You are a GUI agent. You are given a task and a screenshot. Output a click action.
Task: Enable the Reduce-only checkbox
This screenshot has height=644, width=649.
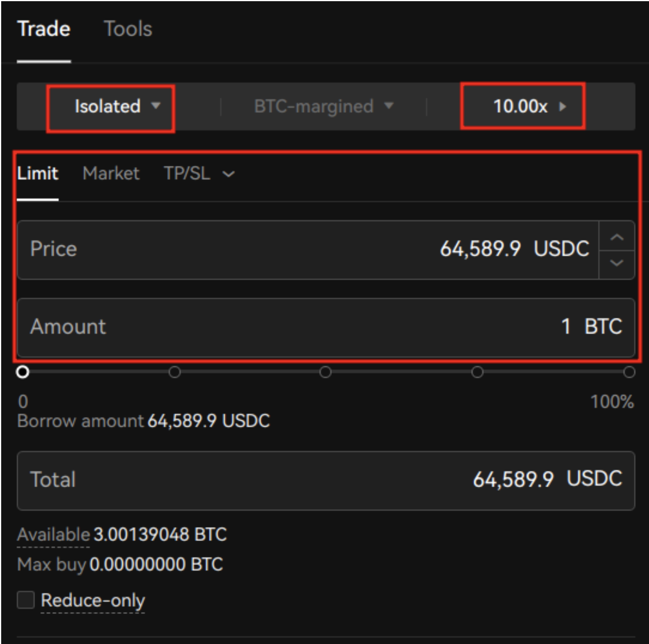coord(26,600)
